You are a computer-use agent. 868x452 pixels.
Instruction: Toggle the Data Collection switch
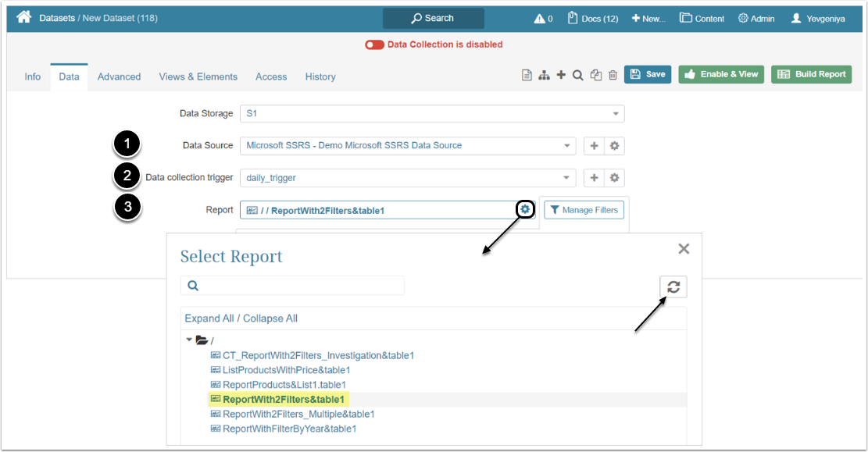tap(375, 44)
